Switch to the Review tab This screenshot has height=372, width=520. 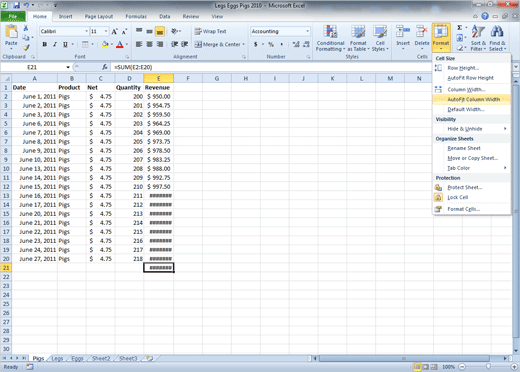point(191,16)
